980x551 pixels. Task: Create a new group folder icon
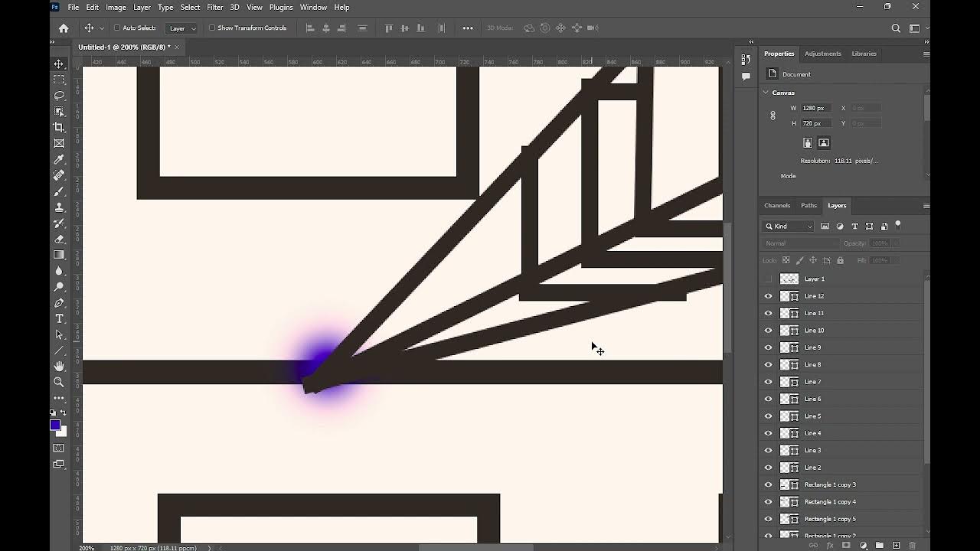[x=879, y=546]
